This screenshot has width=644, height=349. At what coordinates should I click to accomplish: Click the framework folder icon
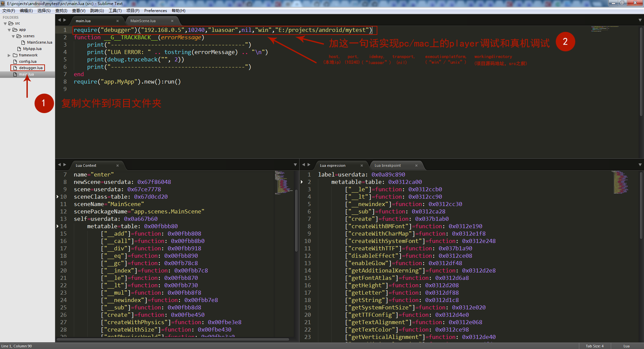pos(15,55)
